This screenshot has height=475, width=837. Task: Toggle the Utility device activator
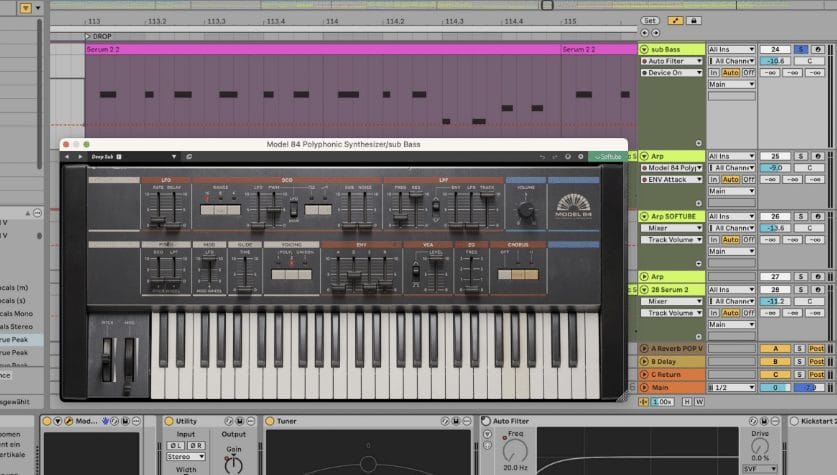(169, 421)
